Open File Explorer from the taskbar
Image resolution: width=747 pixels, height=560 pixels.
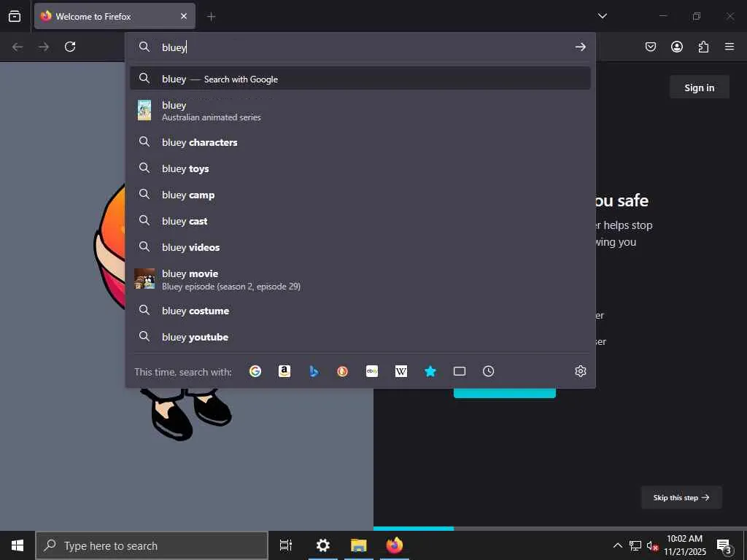[x=359, y=545]
